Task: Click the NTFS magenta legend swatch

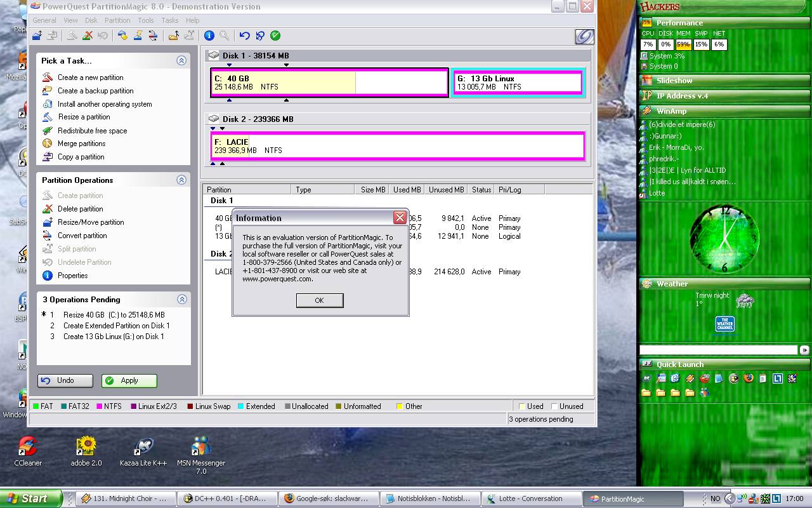Action: [x=100, y=406]
